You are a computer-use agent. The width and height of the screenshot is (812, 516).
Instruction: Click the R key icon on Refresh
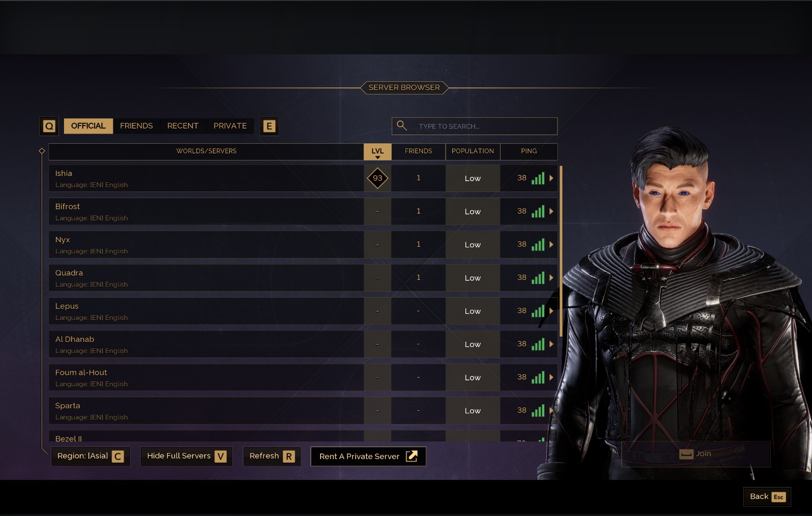tap(289, 456)
